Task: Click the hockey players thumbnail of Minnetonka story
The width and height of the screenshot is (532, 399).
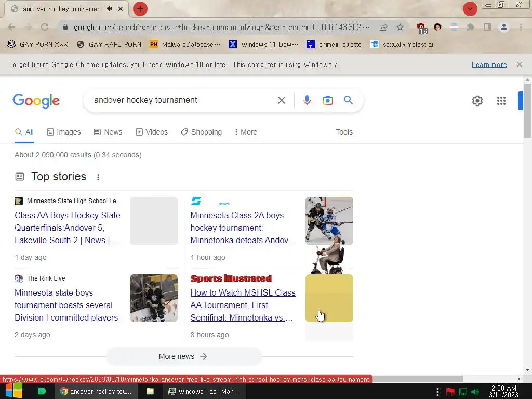Action: (x=329, y=220)
